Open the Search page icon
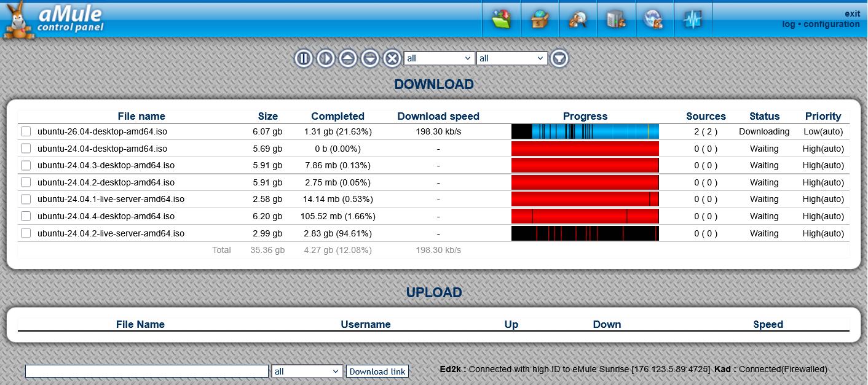This screenshot has width=868, height=385. click(578, 20)
